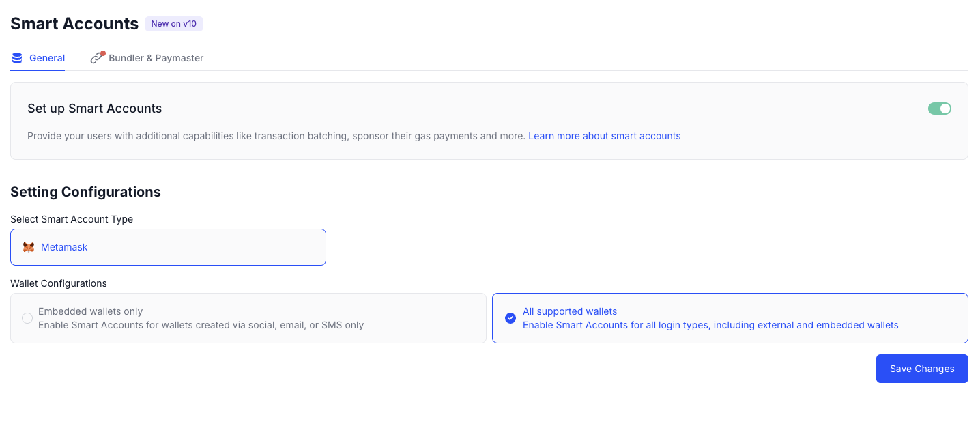This screenshot has width=980, height=426.
Task: Disable the Set up Smart Accounts toggle
Action: pos(940,108)
